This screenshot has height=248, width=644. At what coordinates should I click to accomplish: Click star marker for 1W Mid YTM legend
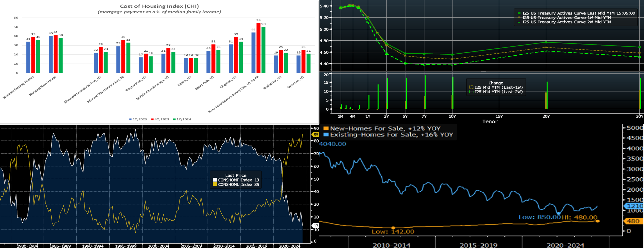(x=519, y=18)
